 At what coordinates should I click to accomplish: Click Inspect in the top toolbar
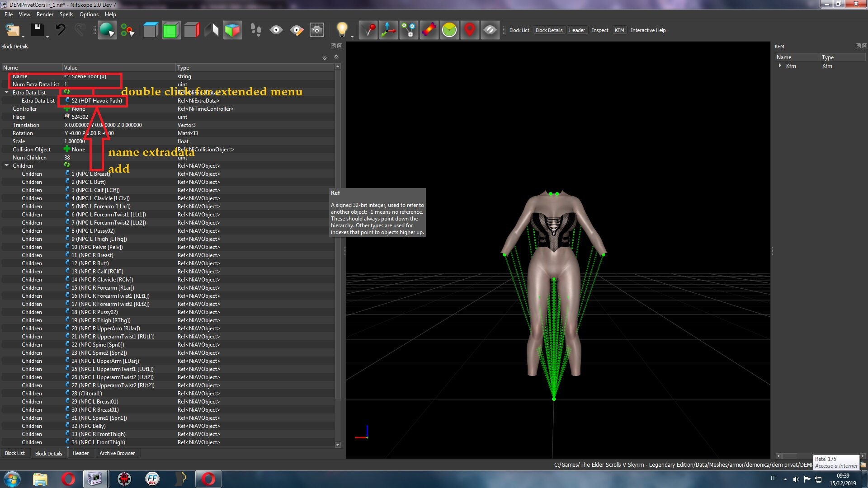[600, 30]
